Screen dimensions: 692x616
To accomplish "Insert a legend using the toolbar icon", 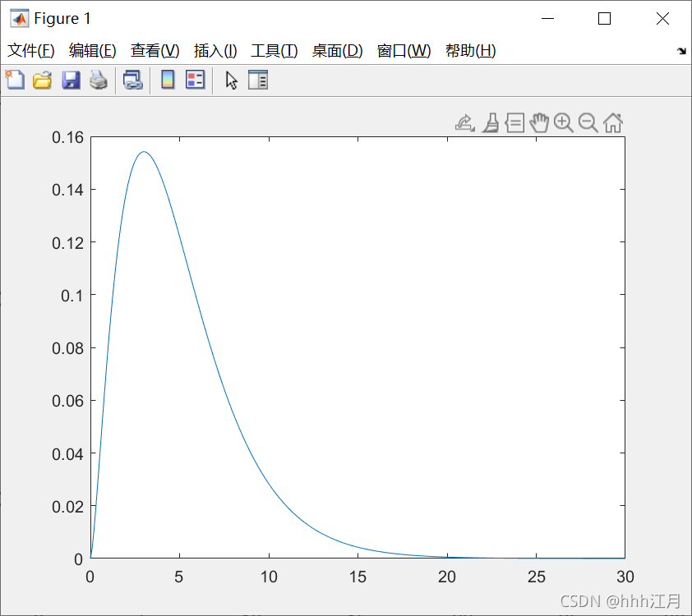I will [195, 80].
